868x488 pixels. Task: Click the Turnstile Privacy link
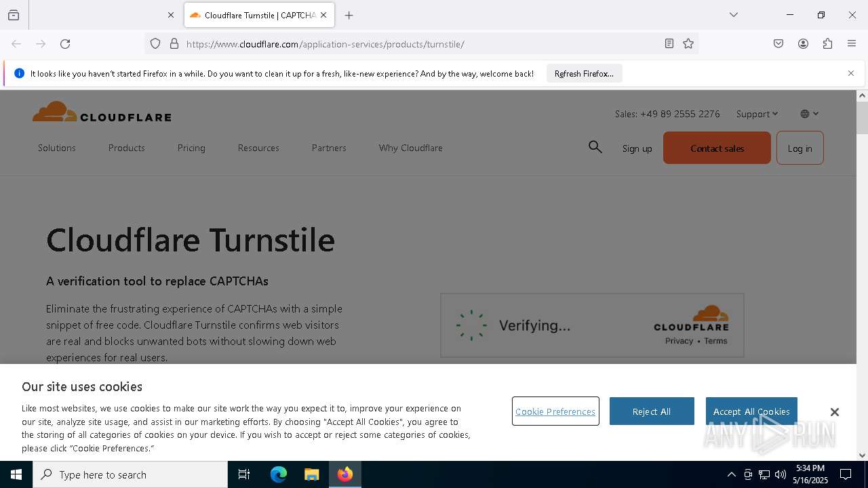click(679, 341)
